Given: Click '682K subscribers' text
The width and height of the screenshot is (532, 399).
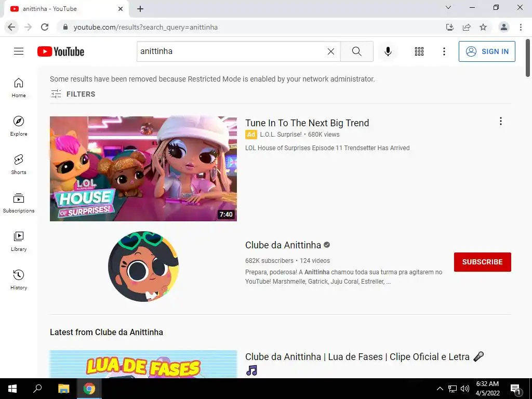Looking at the screenshot, I should click(270, 261).
